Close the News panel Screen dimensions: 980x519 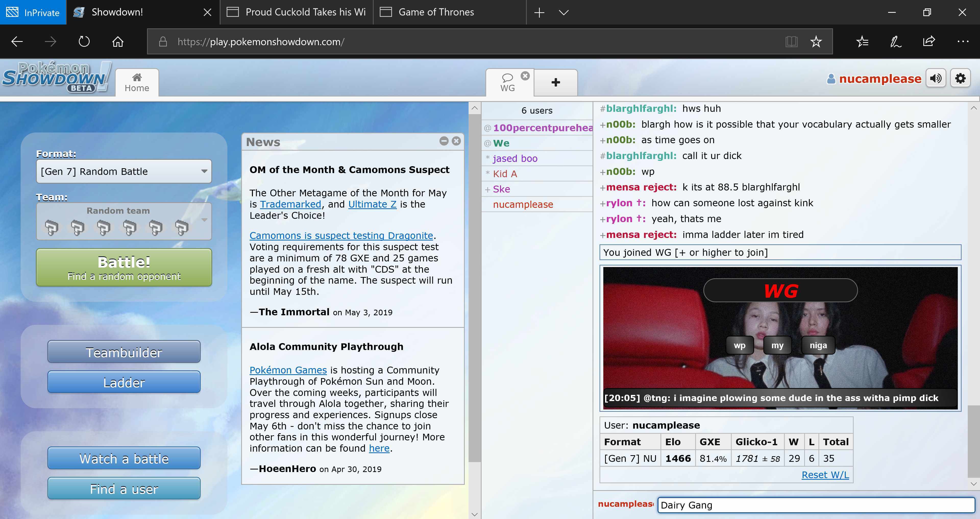(456, 141)
